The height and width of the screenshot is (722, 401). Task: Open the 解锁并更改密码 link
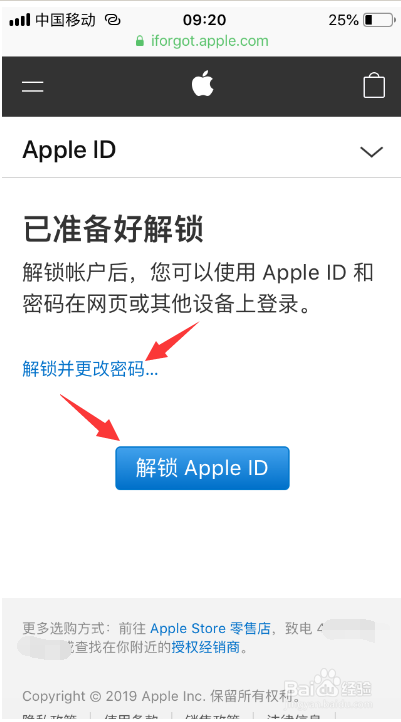tap(90, 369)
